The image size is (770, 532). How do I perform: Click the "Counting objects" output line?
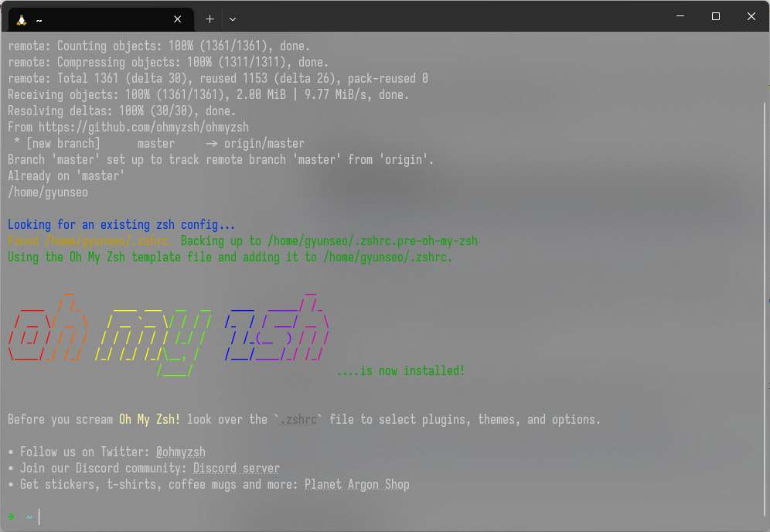coord(158,46)
